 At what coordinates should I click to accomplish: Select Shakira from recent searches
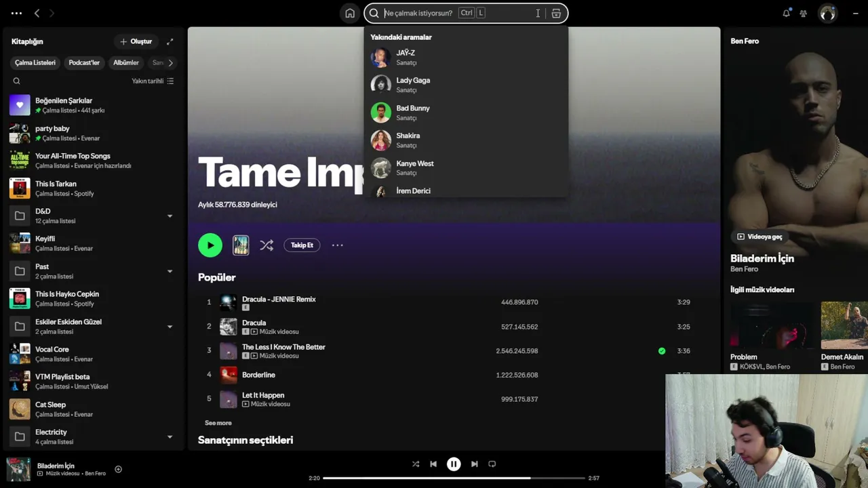pyautogui.click(x=466, y=140)
